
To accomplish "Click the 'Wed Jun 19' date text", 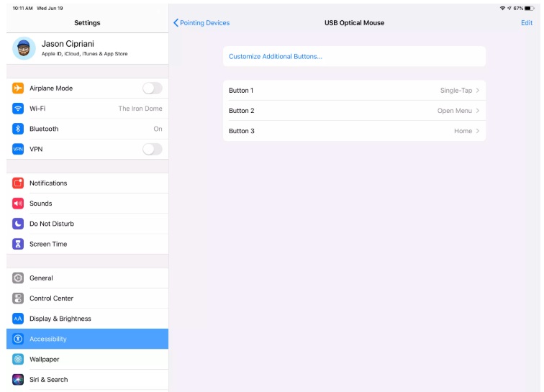I will pyautogui.click(x=50, y=8).
